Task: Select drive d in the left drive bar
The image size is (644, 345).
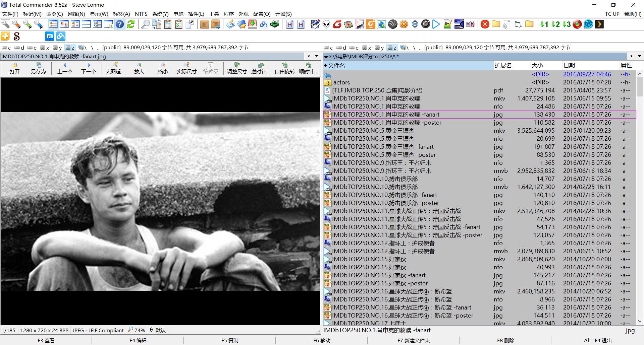Action: click(x=19, y=48)
